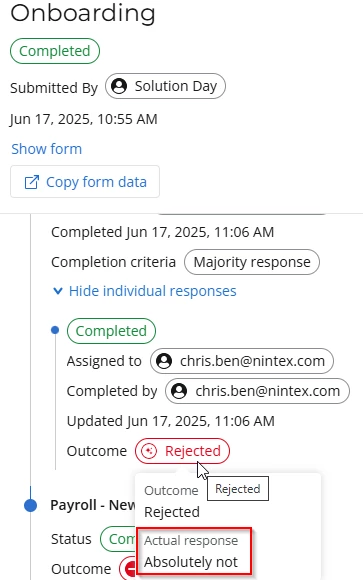Image resolution: width=363 pixels, height=580 pixels.
Task: Click the Completed badge on individual response
Action: pyautogui.click(x=111, y=331)
